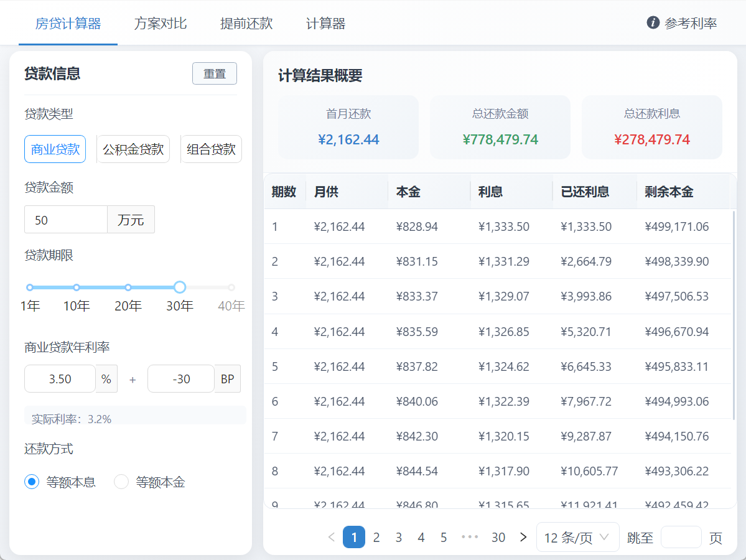Open the 12 条/页 page size dropdown
746x560 pixels.
click(x=577, y=537)
